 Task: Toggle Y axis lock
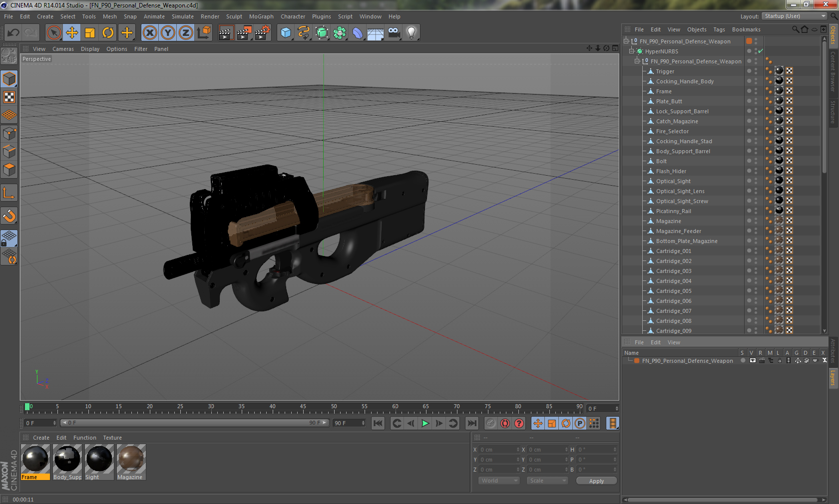pyautogui.click(x=168, y=33)
